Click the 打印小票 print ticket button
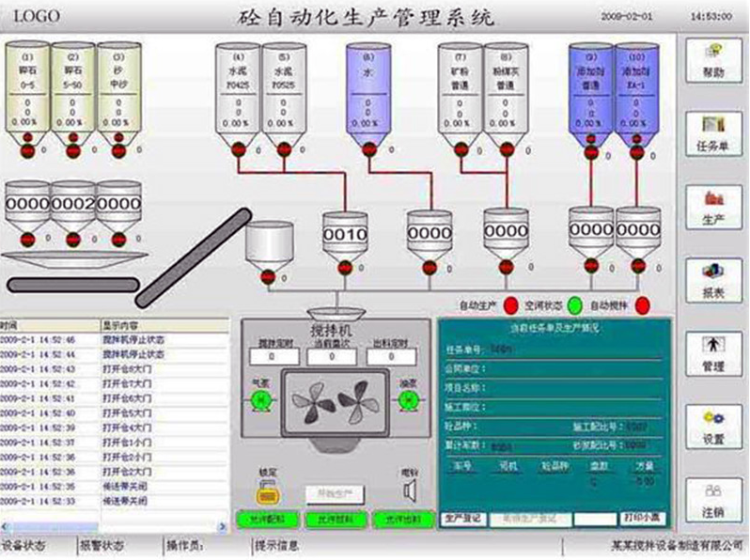 [x=642, y=518]
